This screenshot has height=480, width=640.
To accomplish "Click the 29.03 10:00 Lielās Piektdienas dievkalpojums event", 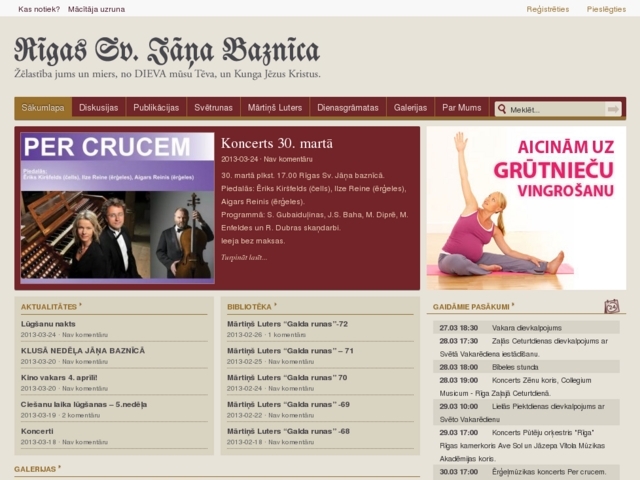I will pyautogui.click(x=526, y=413).
